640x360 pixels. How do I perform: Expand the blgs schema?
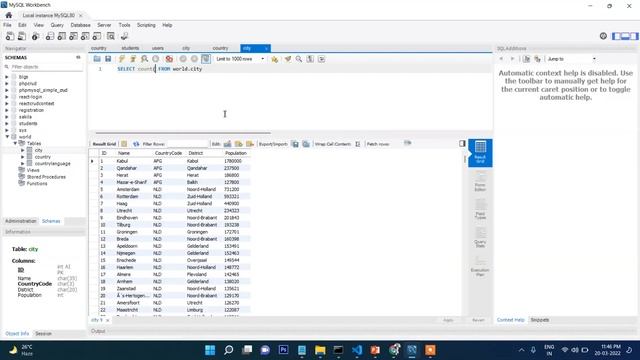pos(7,77)
